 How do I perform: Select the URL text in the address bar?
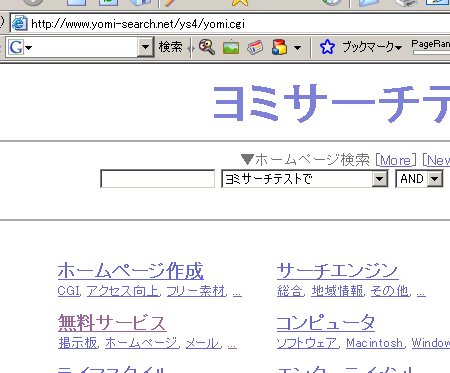coord(138,24)
